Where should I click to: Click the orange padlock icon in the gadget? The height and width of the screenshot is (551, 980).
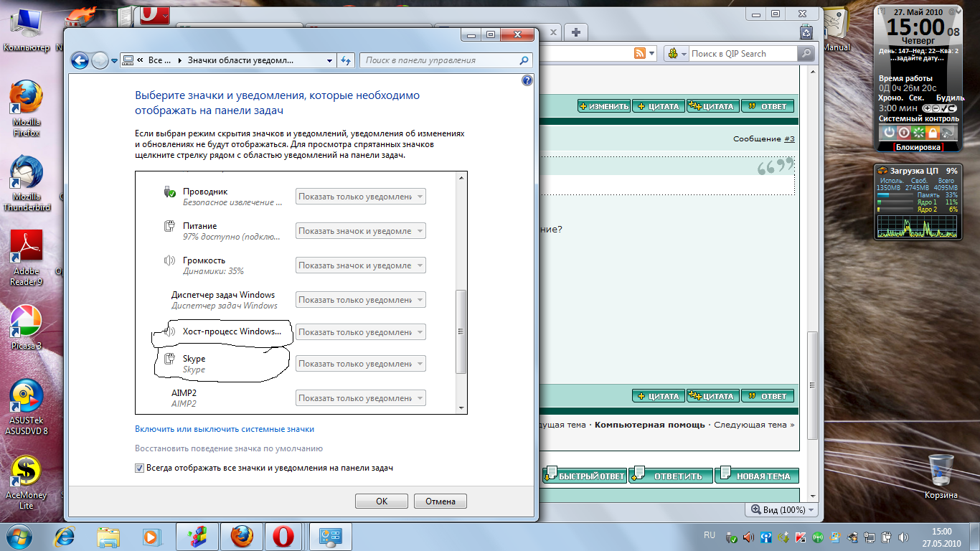tap(933, 133)
